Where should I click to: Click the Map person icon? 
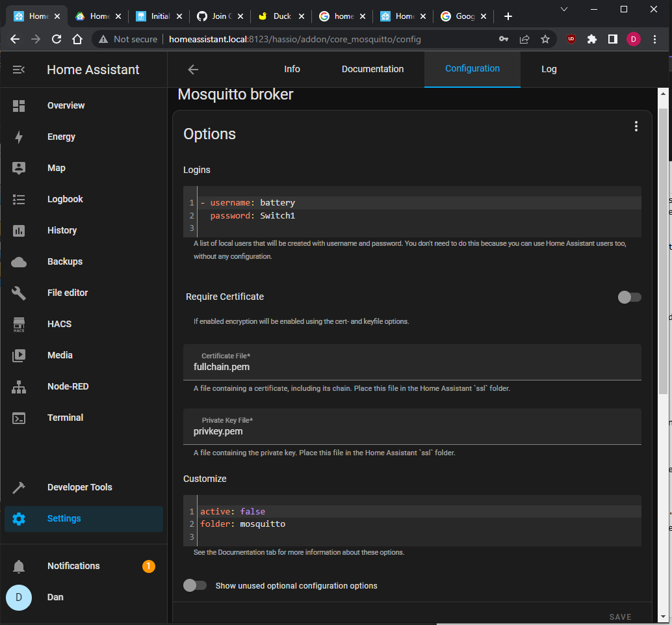tap(19, 168)
